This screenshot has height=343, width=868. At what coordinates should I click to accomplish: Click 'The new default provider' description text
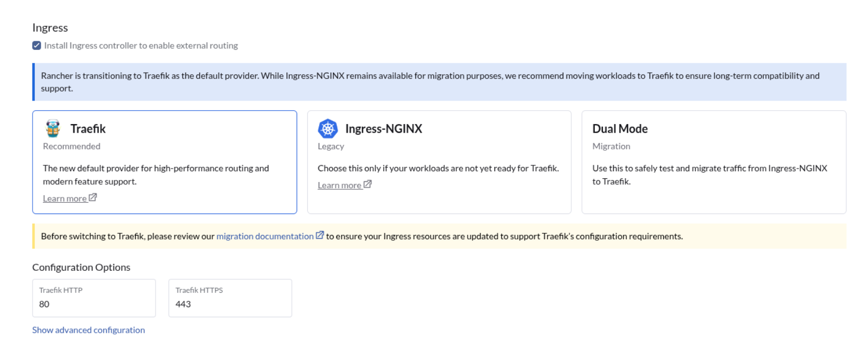pos(156,175)
